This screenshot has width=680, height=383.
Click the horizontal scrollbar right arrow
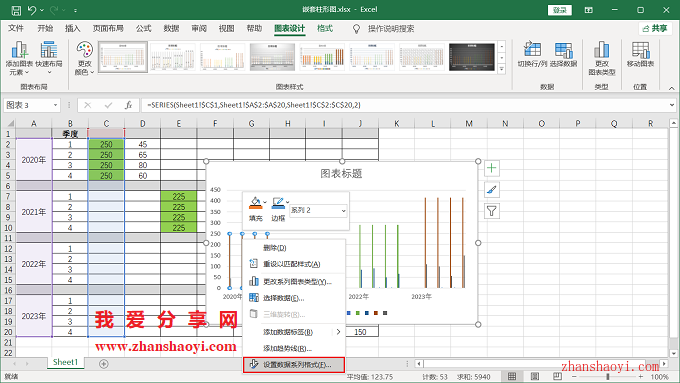click(x=664, y=363)
